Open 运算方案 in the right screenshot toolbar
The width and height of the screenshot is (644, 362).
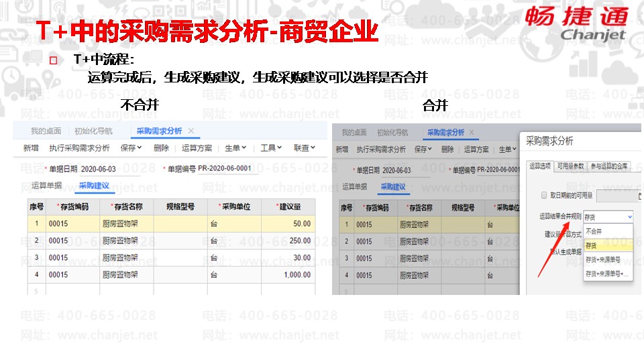(x=476, y=149)
